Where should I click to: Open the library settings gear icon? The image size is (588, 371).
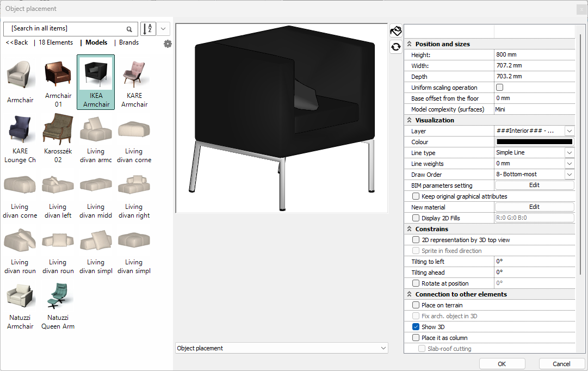168,44
